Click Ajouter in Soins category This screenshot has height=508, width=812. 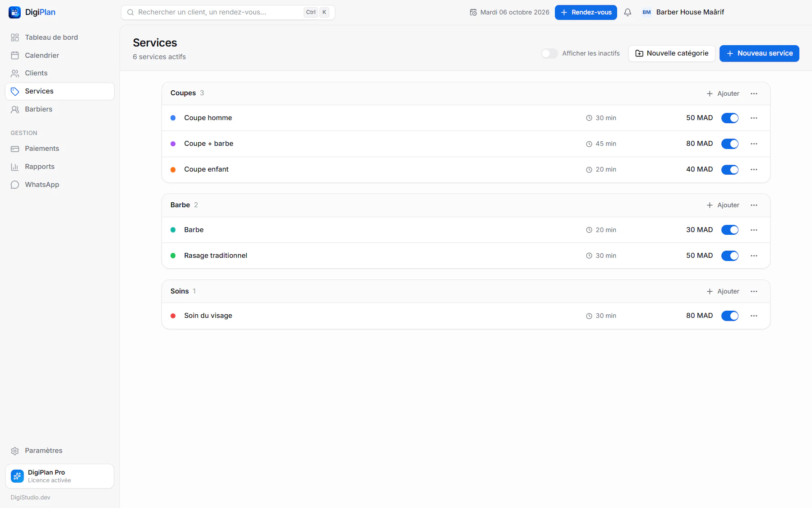(x=723, y=291)
